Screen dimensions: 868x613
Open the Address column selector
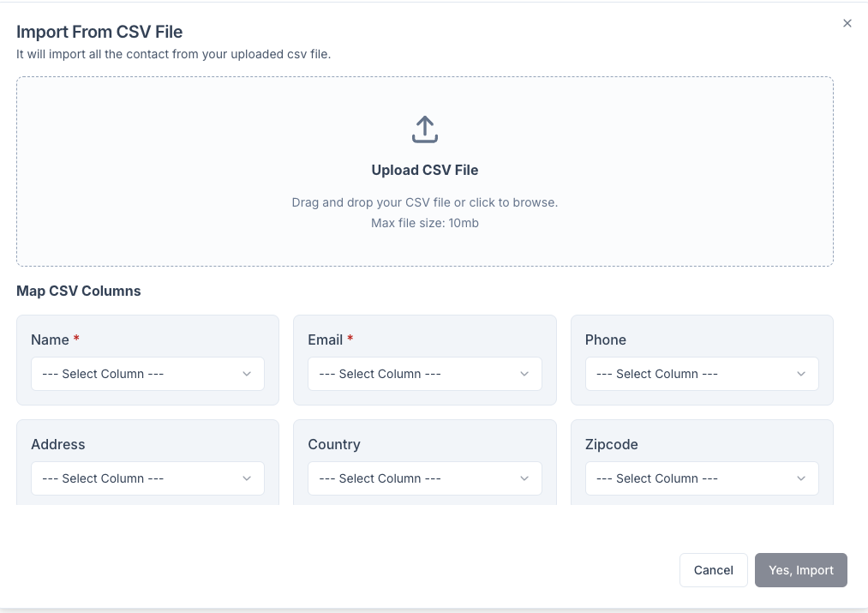coord(147,478)
